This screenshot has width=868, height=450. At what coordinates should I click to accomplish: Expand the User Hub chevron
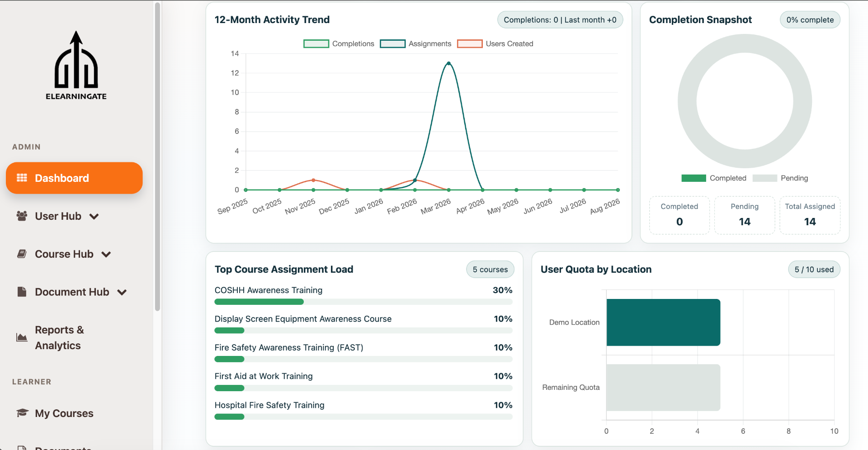(94, 217)
